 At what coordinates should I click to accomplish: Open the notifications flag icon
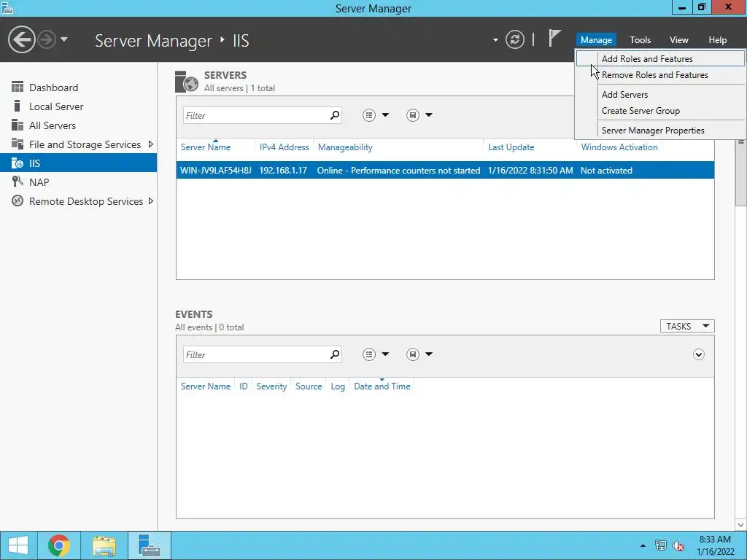(x=554, y=38)
